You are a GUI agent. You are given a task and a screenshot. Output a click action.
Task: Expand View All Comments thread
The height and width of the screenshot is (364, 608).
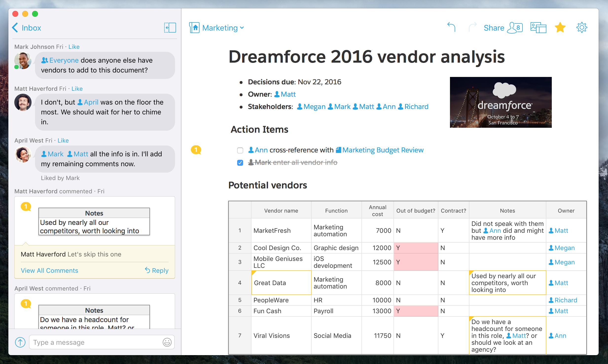point(49,271)
